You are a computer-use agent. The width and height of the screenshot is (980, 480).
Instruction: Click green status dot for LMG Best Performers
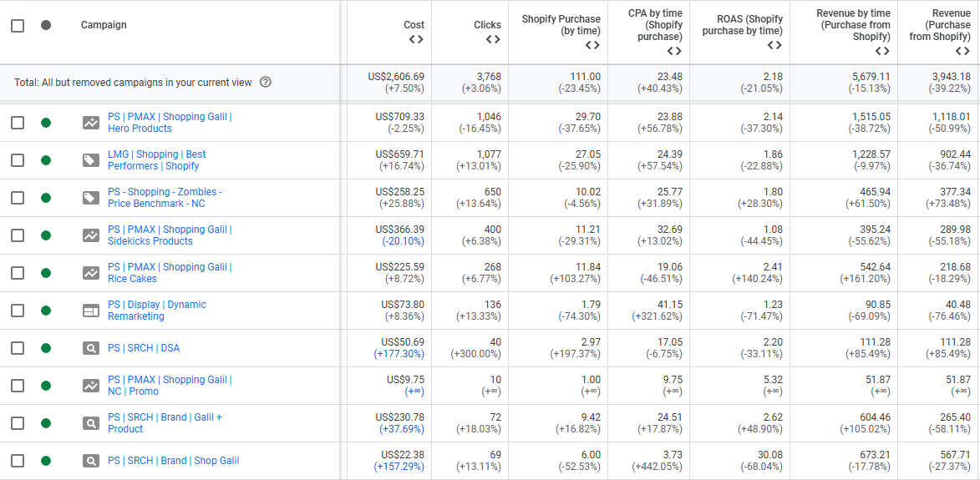pyautogui.click(x=46, y=160)
